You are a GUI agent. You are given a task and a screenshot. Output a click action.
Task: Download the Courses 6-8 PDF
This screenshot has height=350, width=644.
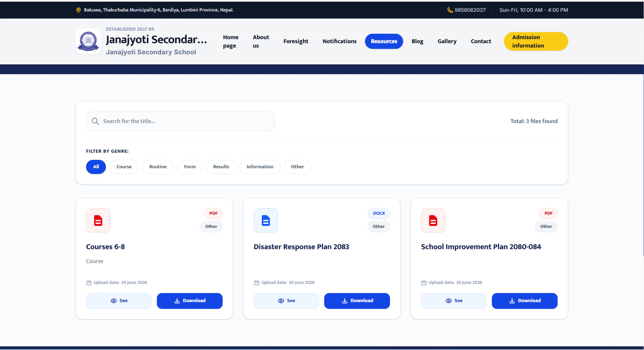[190, 301]
